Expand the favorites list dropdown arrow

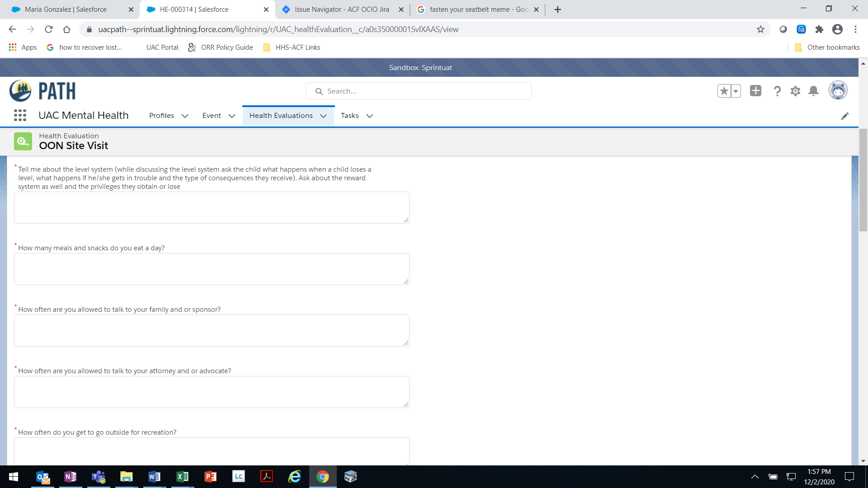coord(736,91)
